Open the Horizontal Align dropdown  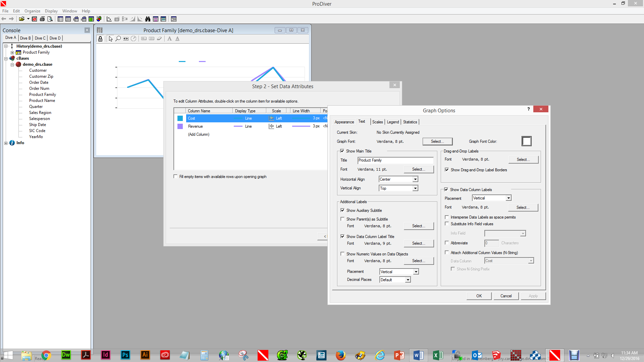pyautogui.click(x=415, y=179)
